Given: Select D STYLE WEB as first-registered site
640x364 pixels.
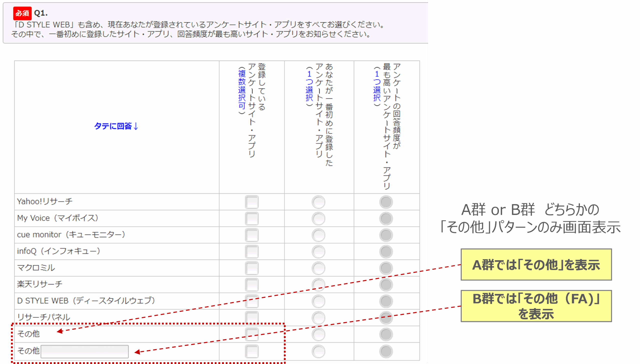Looking at the screenshot, I should click(x=318, y=301).
